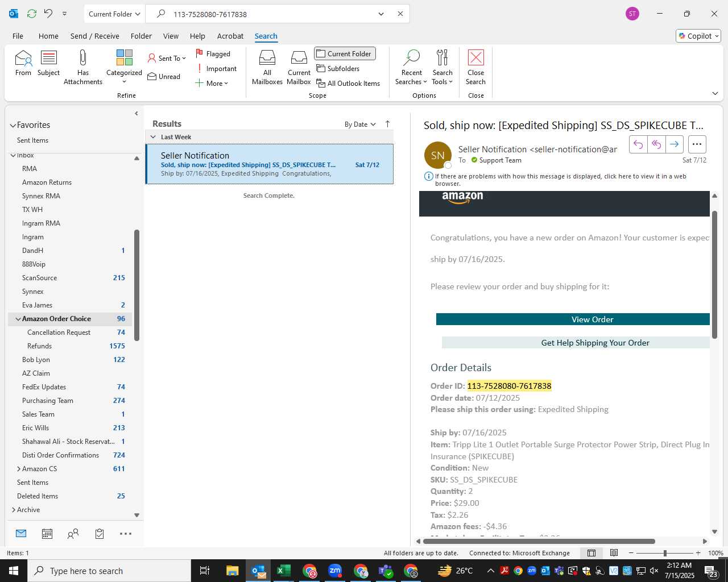Open the Tasks view icon
Image resolution: width=728 pixels, height=582 pixels.
(x=100, y=534)
